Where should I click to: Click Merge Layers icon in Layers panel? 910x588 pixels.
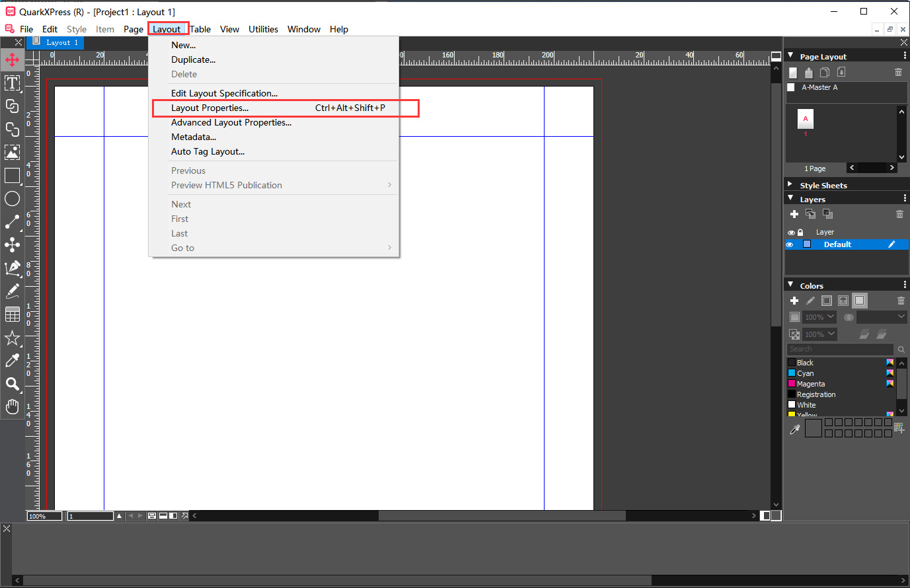811,214
